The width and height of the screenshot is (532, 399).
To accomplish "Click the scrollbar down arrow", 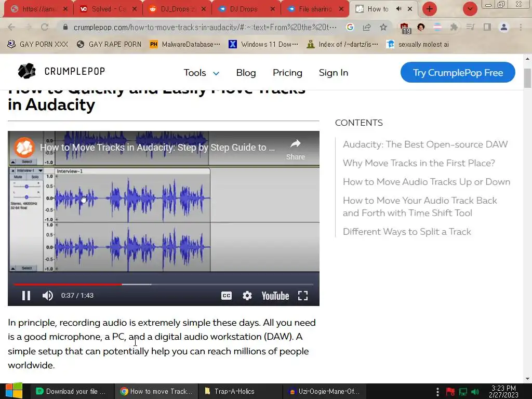I will click(x=527, y=379).
